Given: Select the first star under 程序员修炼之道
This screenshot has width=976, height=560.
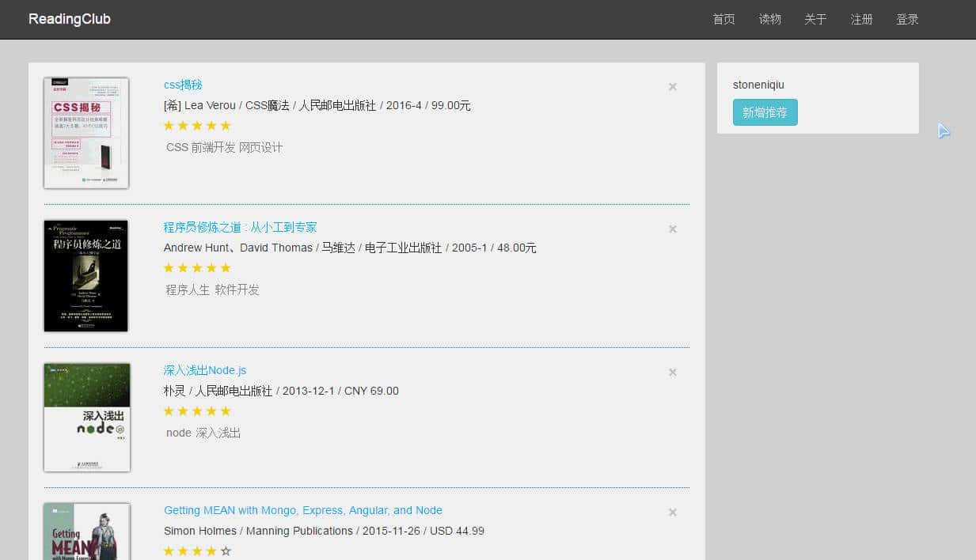Looking at the screenshot, I should (x=169, y=267).
